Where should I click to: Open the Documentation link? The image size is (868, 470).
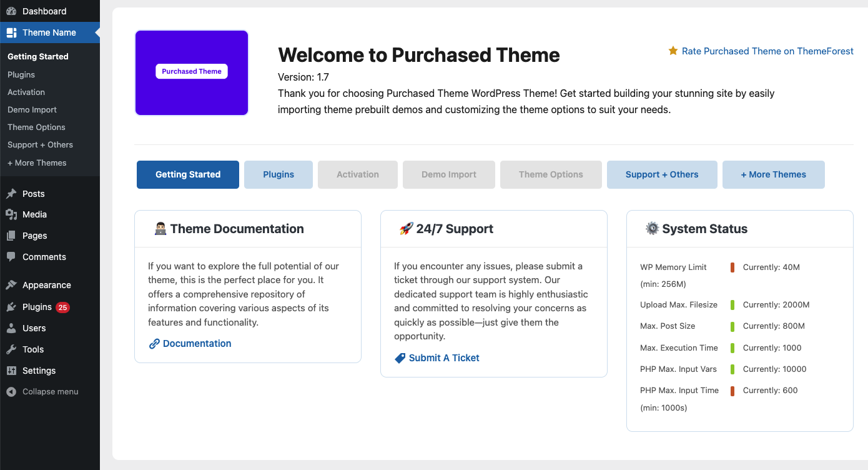click(x=197, y=344)
